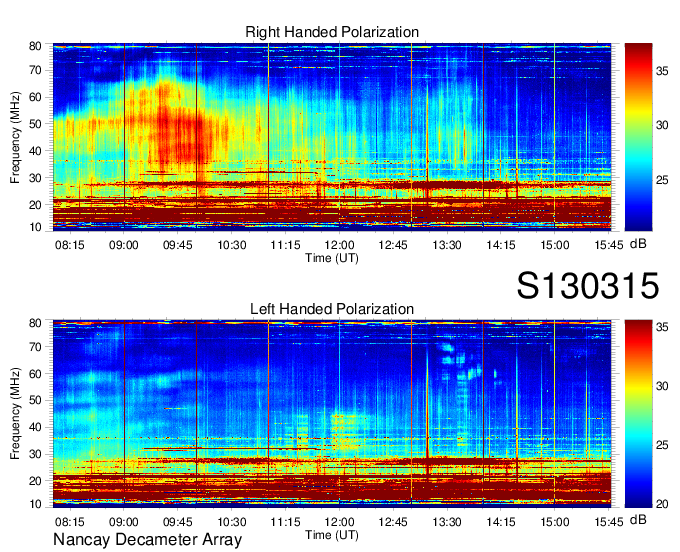The image size is (680, 552).
Task: Click the 40 MHz tick of the upper plot
Action: coord(35,151)
